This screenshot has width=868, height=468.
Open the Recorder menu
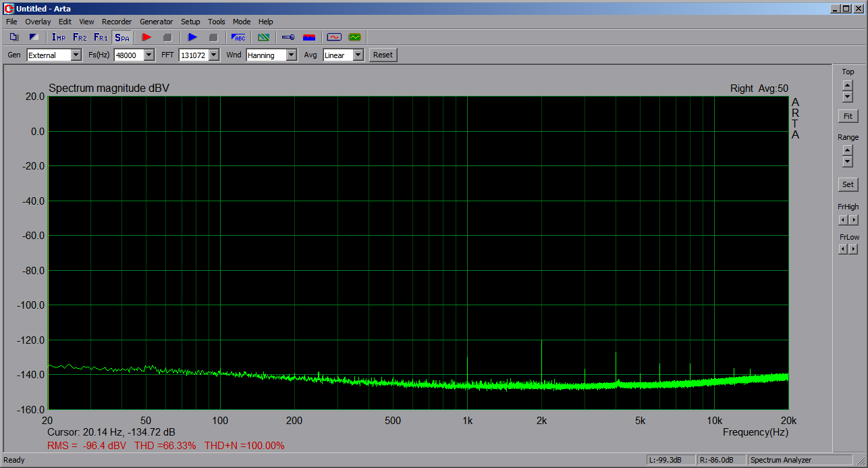coord(117,22)
